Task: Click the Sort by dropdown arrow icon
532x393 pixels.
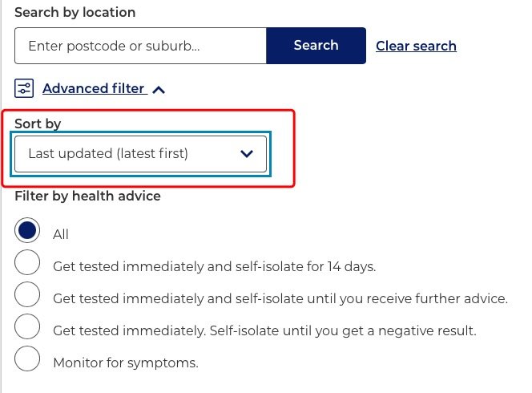Action: click(247, 154)
